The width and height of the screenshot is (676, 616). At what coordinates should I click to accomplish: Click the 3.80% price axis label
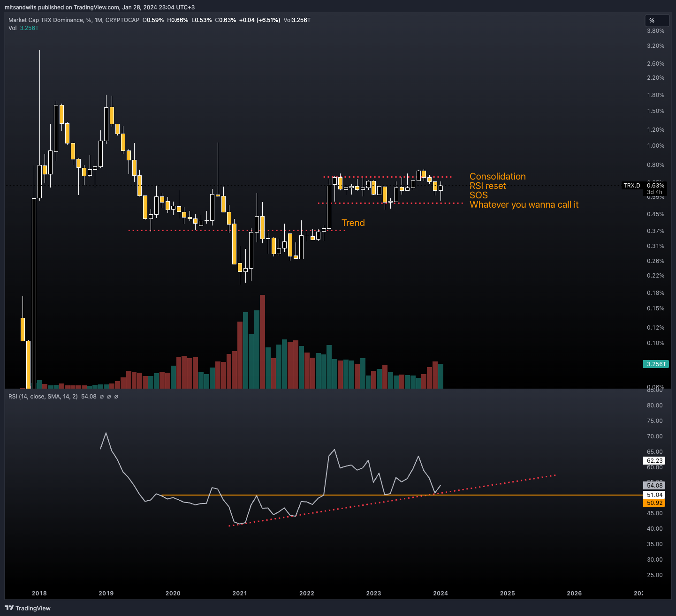point(656,31)
